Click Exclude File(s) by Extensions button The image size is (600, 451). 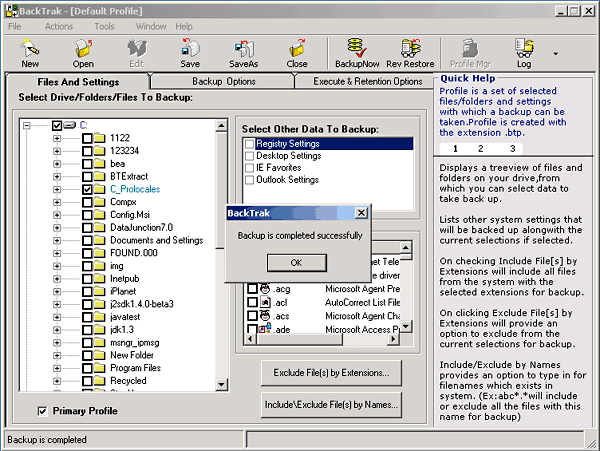tap(331, 373)
